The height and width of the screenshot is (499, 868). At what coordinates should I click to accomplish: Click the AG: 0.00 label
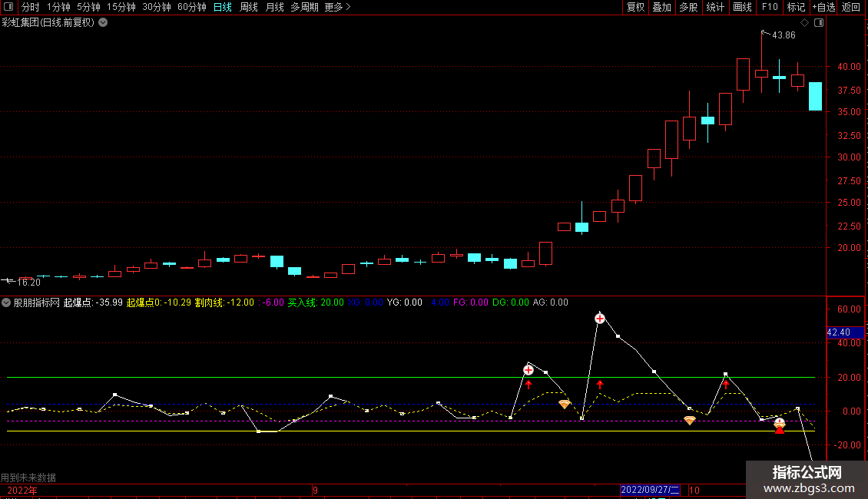pos(550,302)
